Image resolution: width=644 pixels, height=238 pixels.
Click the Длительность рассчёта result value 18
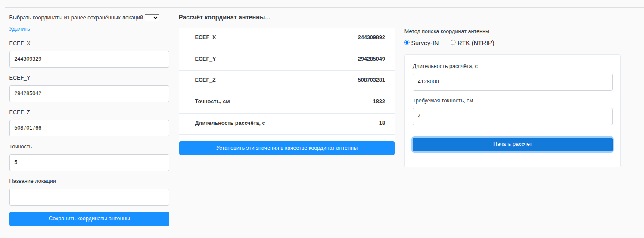382,123
